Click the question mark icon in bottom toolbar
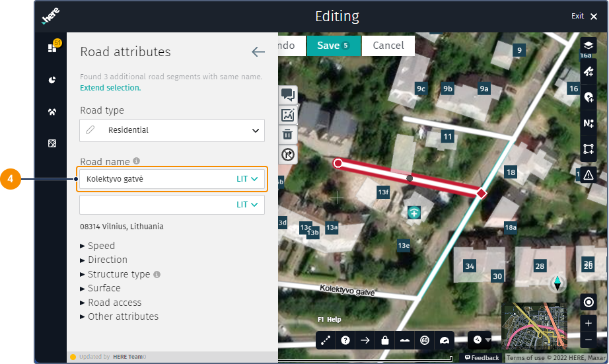The height and width of the screenshot is (364, 609). click(x=345, y=340)
